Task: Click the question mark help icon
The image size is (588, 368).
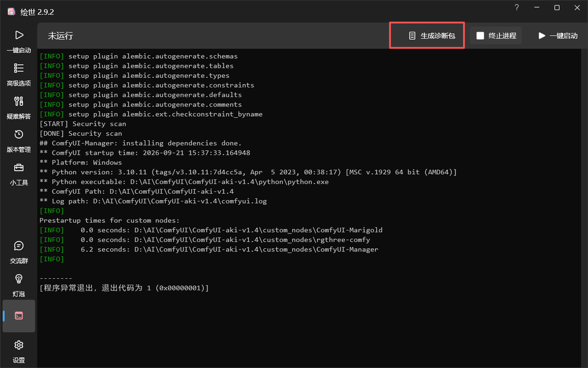Action: coord(517,7)
